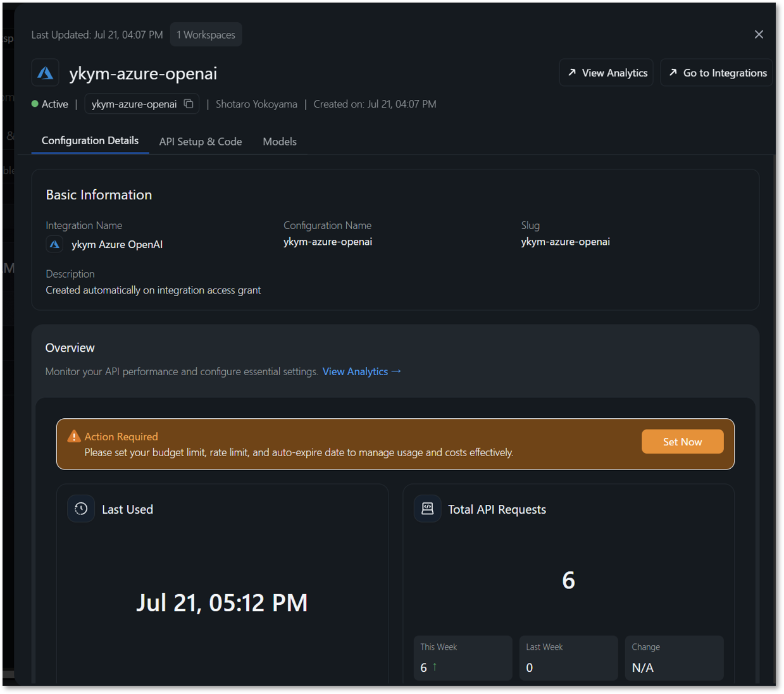
Task: Click the ykym-azure-openai slug chip
Action: (x=142, y=104)
